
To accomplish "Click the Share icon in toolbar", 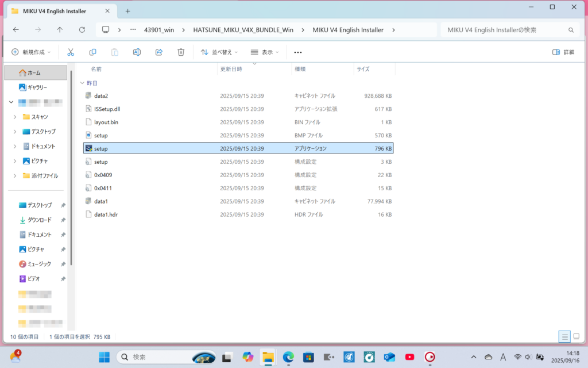I will tap(159, 52).
